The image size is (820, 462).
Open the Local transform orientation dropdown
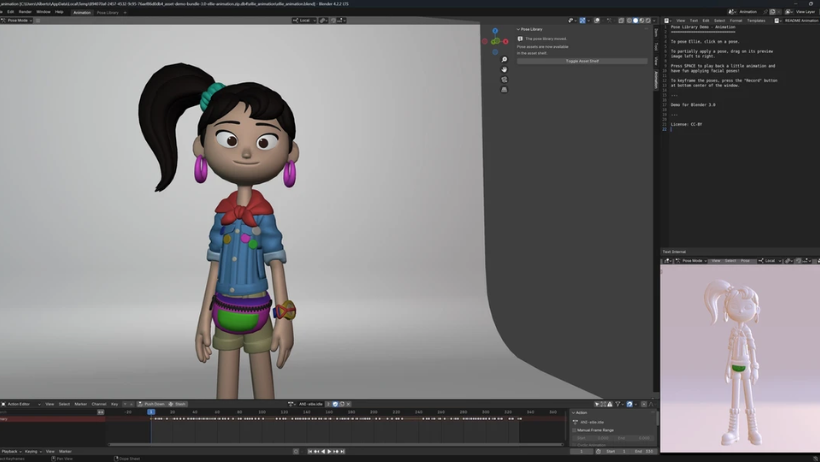(304, 20)
